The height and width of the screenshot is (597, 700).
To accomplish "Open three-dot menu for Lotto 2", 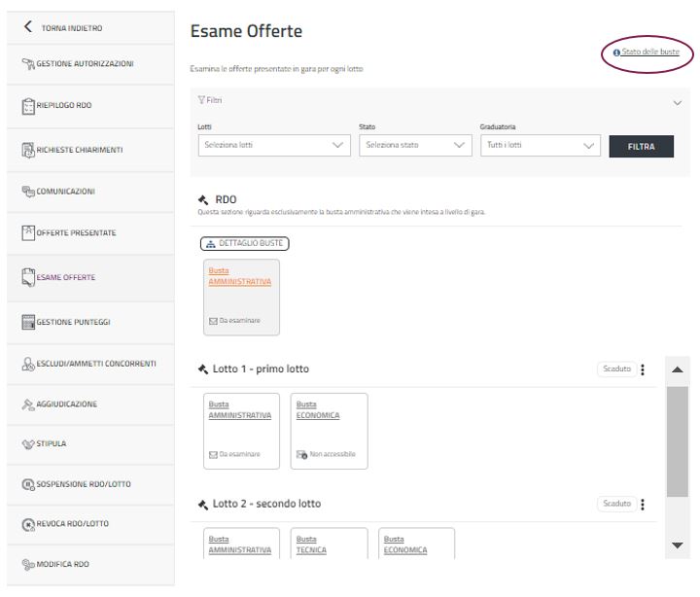I will pyautogui.click(x=643, y=504).
